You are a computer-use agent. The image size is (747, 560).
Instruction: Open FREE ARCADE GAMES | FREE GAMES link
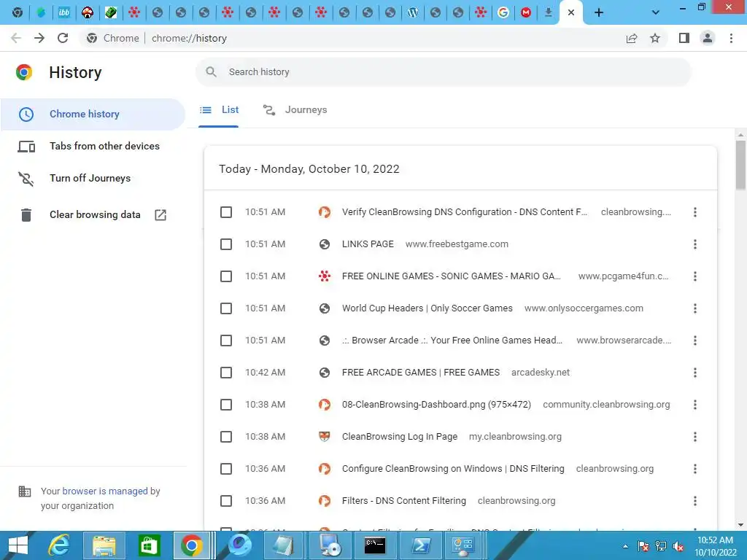click(421, 373)
